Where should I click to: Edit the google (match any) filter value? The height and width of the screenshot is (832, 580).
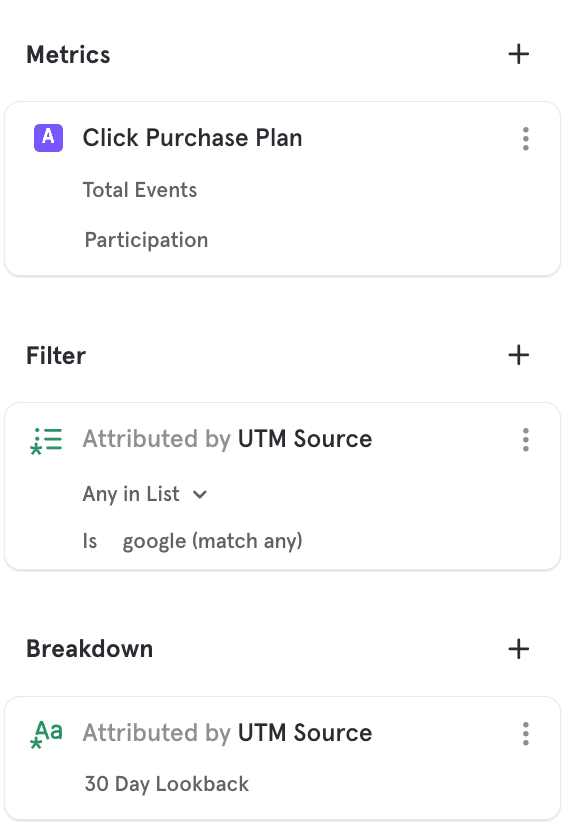pos(212,541)
